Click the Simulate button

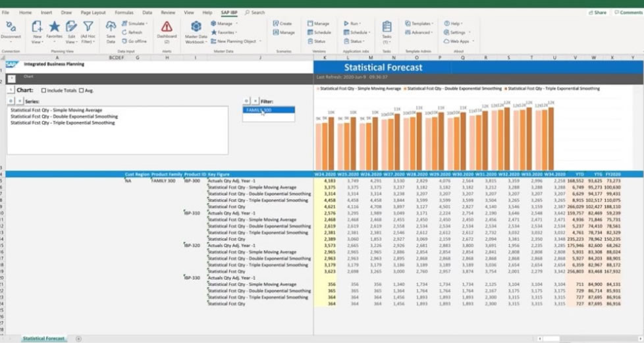coord(135,24)
